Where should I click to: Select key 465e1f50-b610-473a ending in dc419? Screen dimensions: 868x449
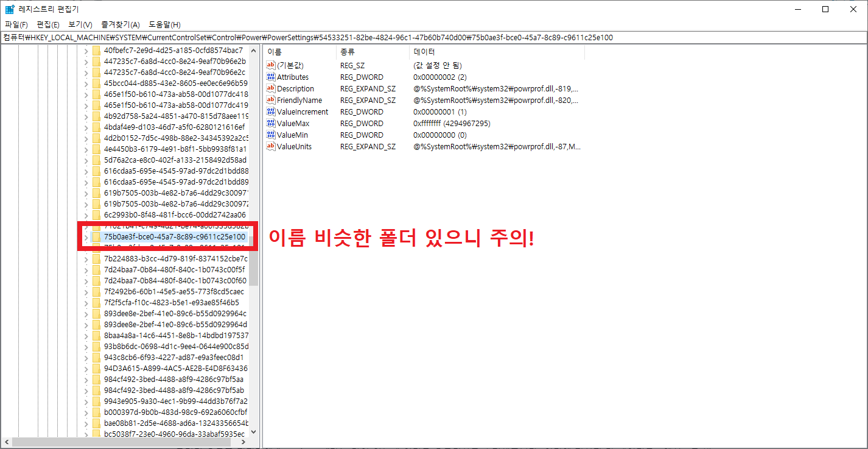[x=175, y=105]
